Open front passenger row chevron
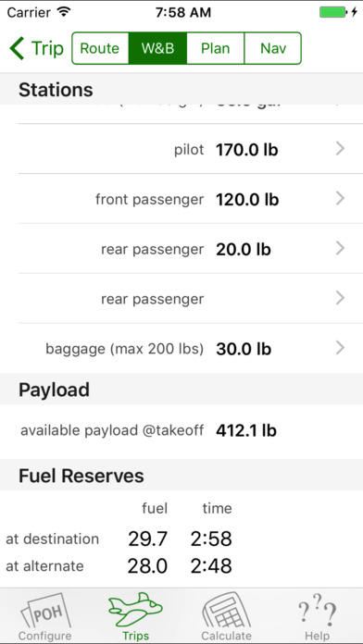363x644 pixels. pos(340,199)
